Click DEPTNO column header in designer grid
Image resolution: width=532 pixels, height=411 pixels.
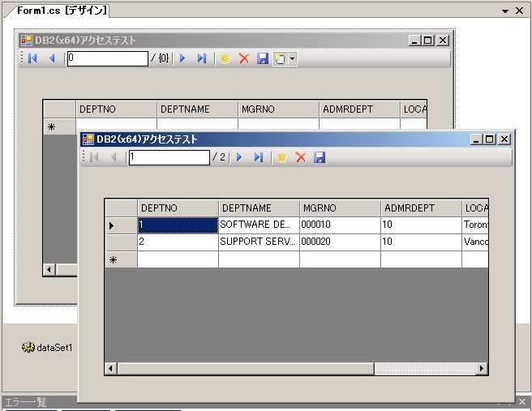point(117,109)
